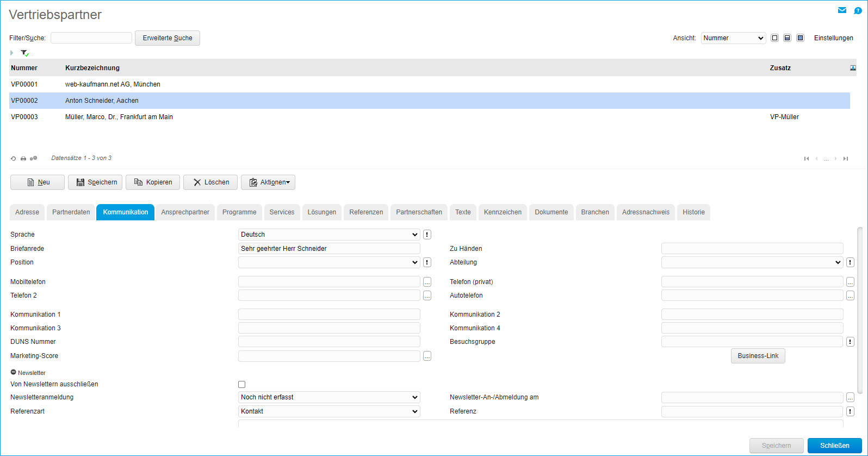Click the Erweiterte Suche button
The width and height of the screenshot is (868, 456).
(168, 38)
